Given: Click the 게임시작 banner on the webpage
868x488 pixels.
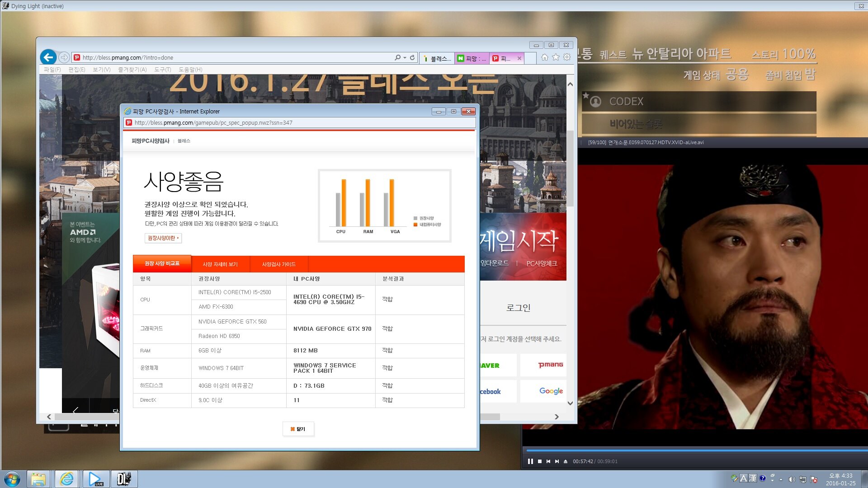Looking at the screenshot, I should tap(519, 240).
